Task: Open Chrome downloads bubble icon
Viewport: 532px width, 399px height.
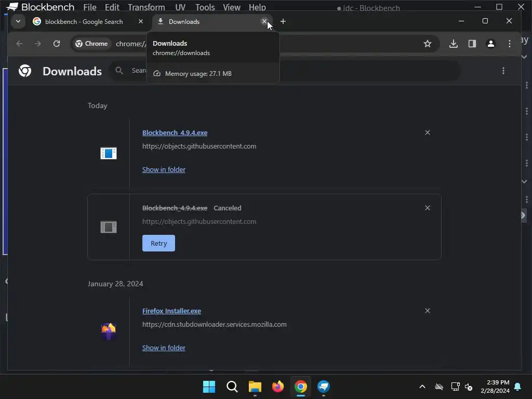Action: (453, 44)
